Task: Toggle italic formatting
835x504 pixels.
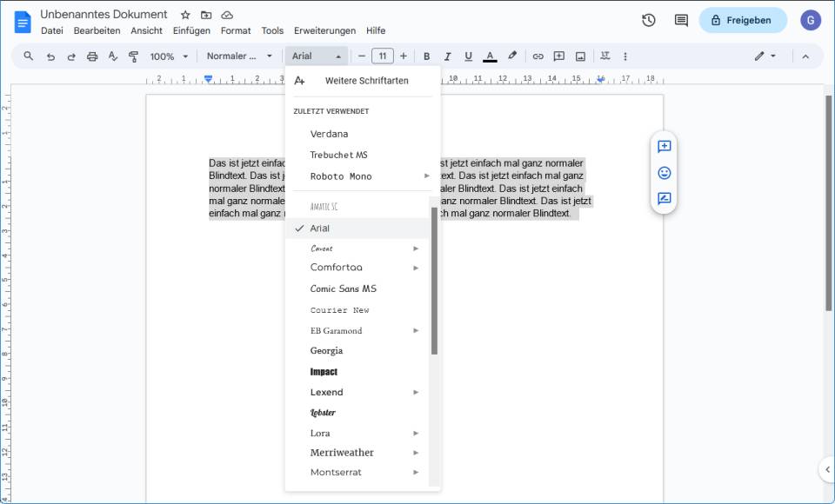Action: point(447,56)
